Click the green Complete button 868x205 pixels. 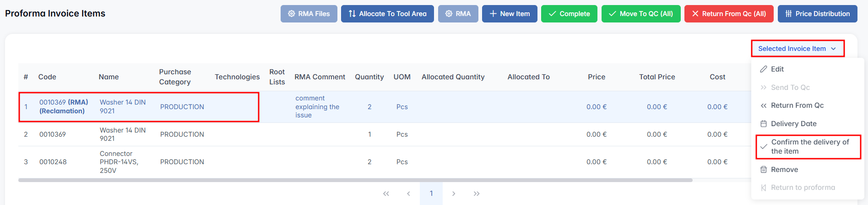pos(569,14)
